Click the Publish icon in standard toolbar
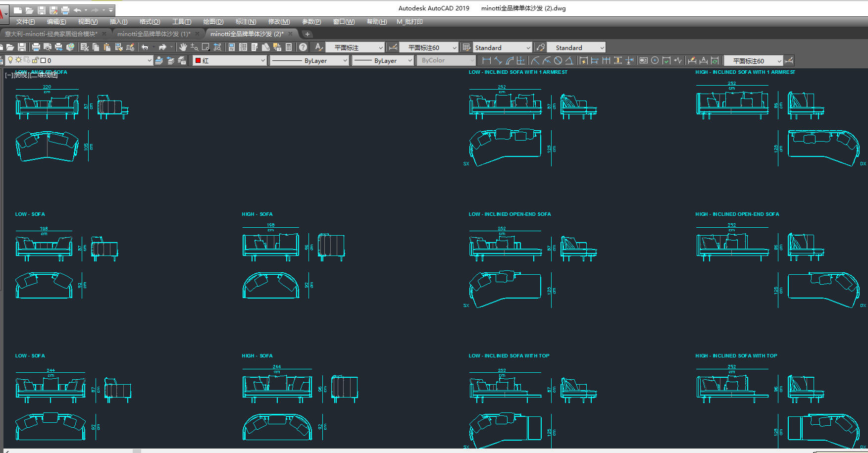The image size is (868, 453). click(x=58, y=47)
